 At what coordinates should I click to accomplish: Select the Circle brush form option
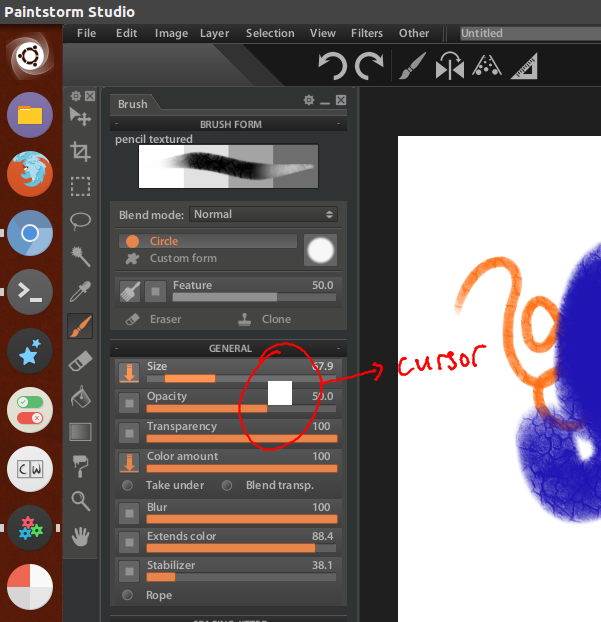click(207, 241)
